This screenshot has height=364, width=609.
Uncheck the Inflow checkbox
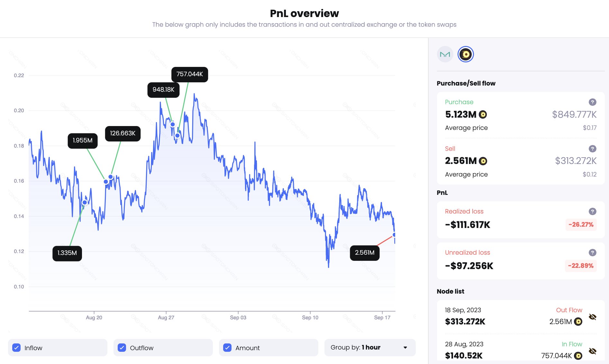(x=16, y=348)
